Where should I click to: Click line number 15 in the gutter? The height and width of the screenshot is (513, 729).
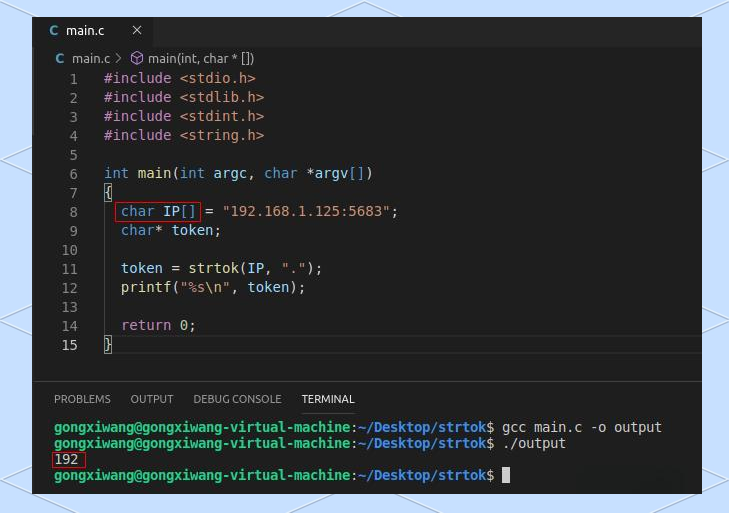69,345
